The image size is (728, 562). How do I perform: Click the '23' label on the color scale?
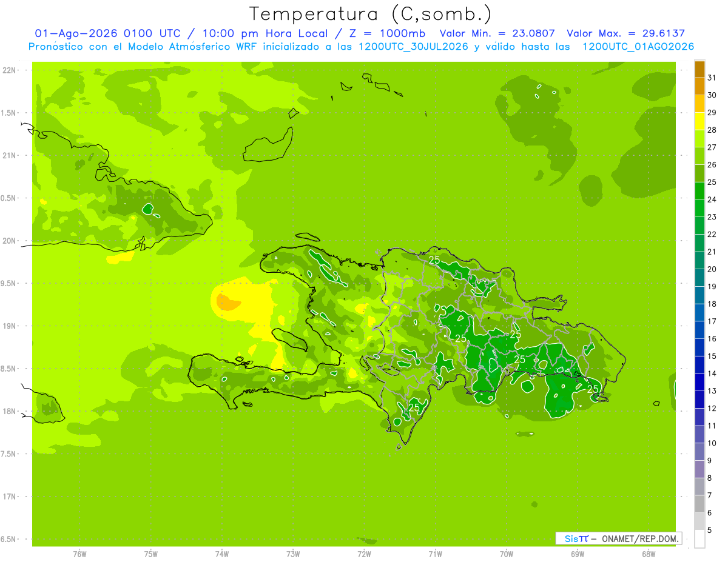coord(712,217)
